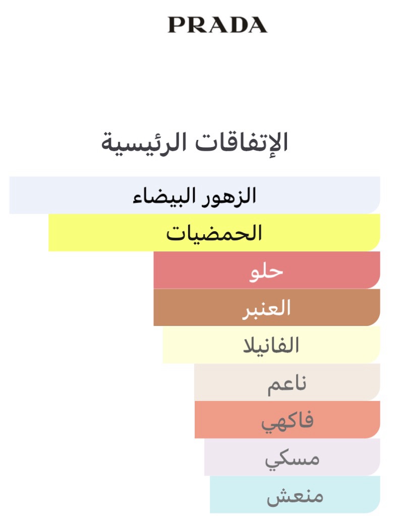Click the PRADA brand logo
This screenshot has height=532, width=400.
coord(217,25)
